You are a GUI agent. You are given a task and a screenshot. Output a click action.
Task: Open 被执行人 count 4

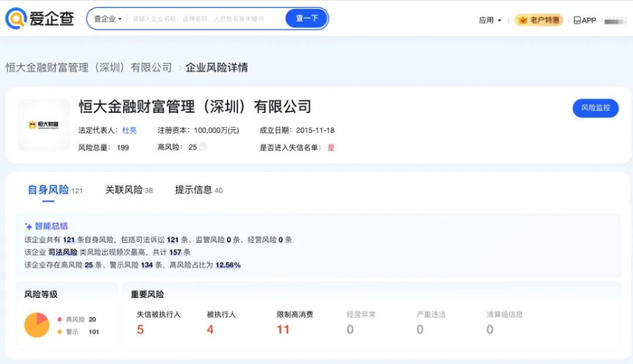pos(210,330)
